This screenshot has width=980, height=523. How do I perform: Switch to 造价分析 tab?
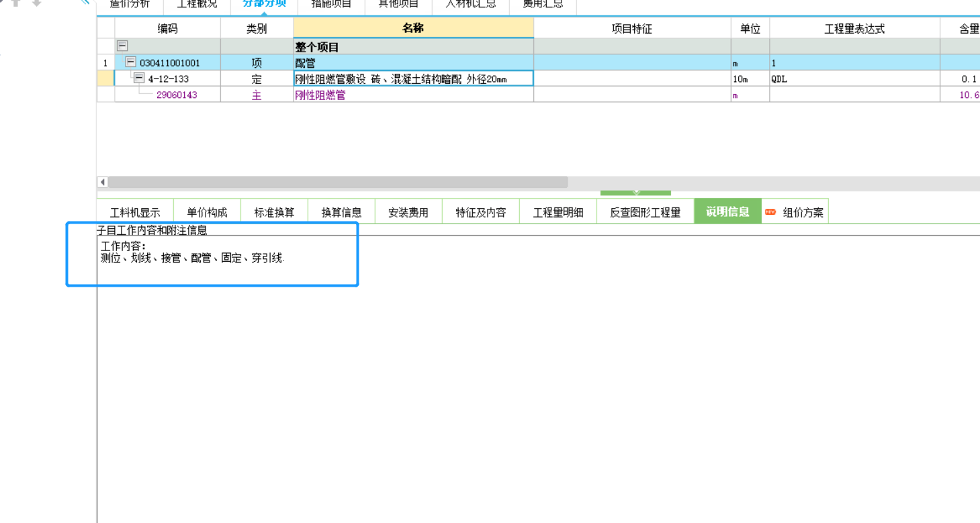pos(130,4)
